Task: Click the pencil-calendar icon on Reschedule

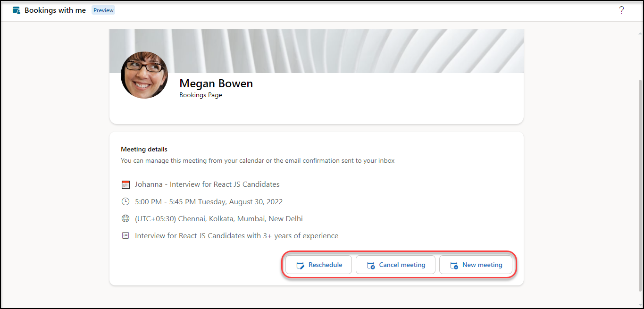Action: pos(300,265)
